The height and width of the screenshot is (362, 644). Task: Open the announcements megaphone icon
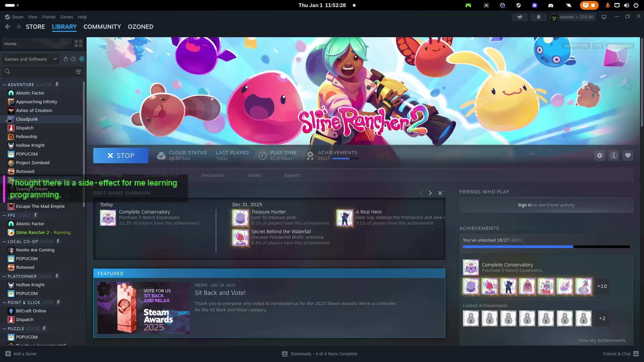pos(520,17)
